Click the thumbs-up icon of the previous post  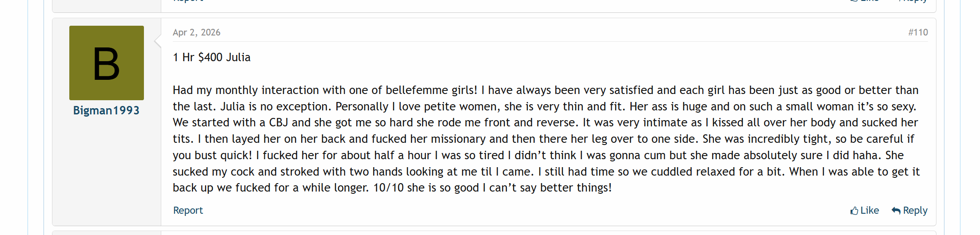(x=854, y=1)
